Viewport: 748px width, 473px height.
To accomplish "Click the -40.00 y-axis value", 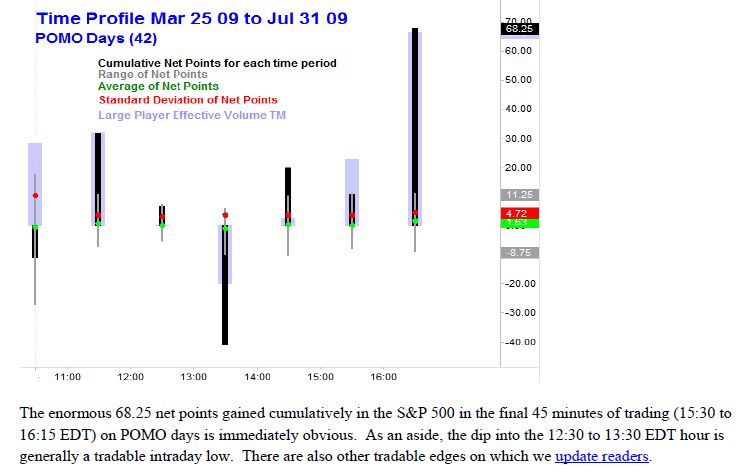I will point(519,342).
